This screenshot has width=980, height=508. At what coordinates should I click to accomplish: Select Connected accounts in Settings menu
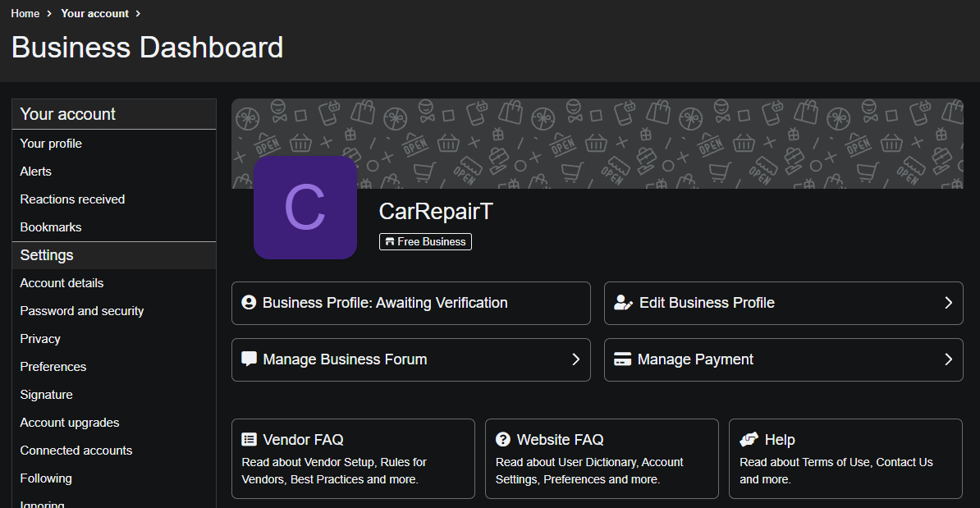coord(76,451)
